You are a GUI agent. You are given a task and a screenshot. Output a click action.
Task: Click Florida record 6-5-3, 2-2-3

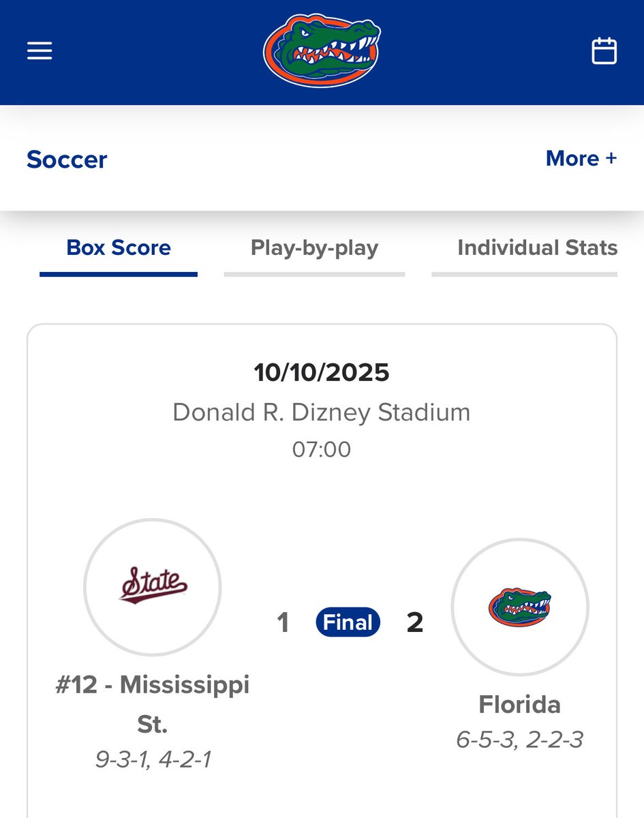519,740
